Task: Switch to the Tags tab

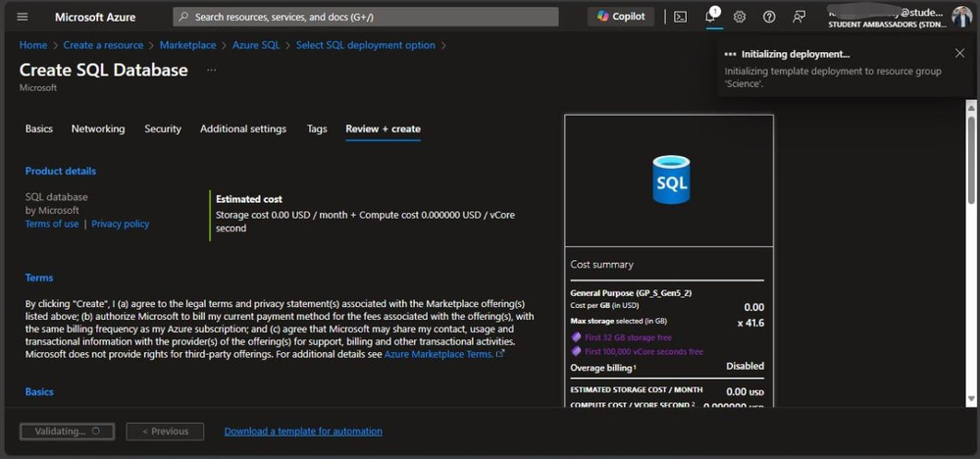Action: point(317,128)
